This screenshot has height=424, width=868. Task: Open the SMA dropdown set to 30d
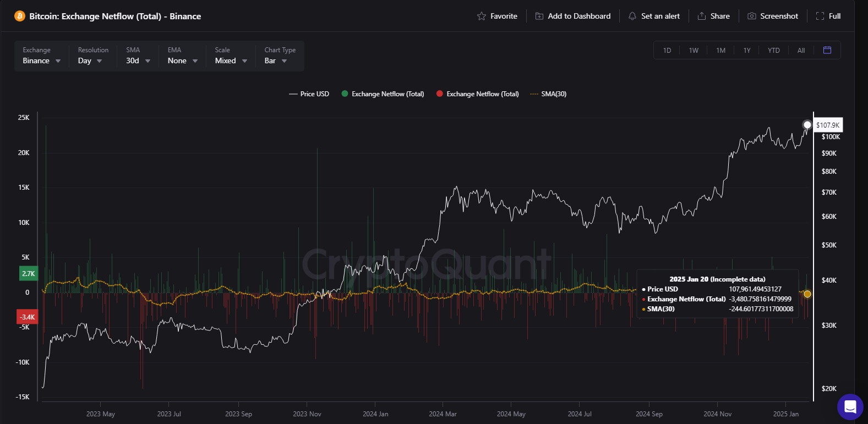(138, 56)
